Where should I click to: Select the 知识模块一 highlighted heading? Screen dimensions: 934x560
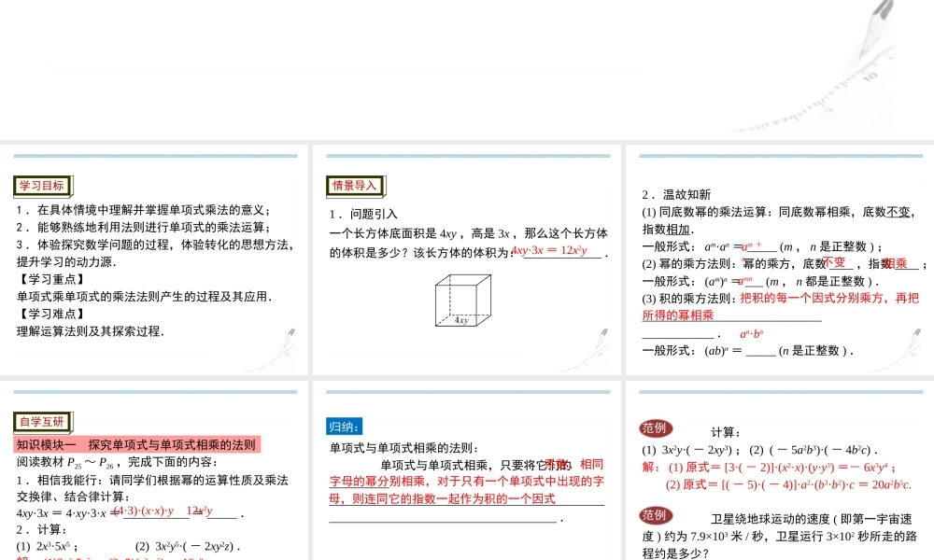[x=135, y=443]
